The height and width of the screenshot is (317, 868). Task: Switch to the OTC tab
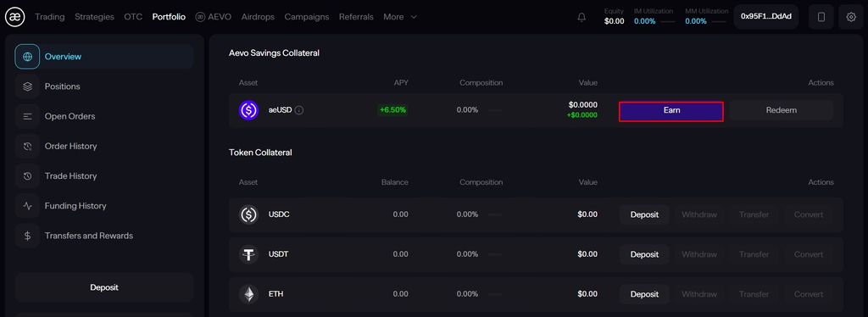coord(133,17)
